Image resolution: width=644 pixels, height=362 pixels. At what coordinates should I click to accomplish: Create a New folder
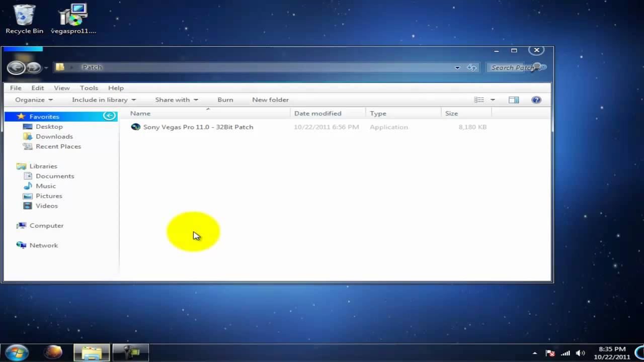270,100
